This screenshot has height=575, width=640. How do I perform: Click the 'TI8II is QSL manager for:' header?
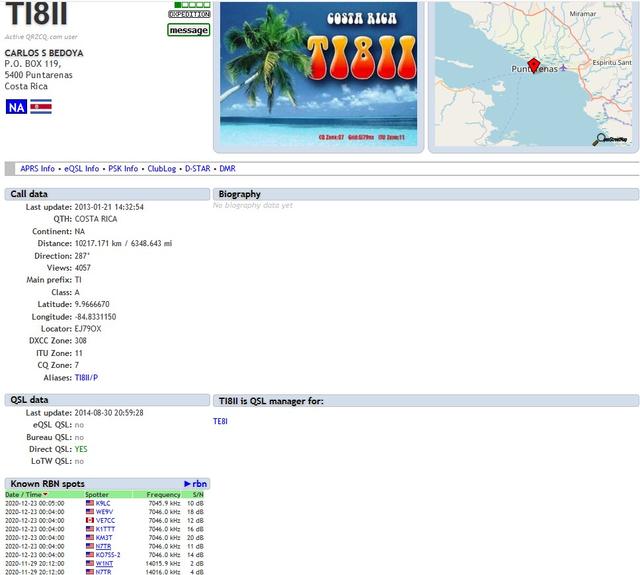click(x=426, y=401)
